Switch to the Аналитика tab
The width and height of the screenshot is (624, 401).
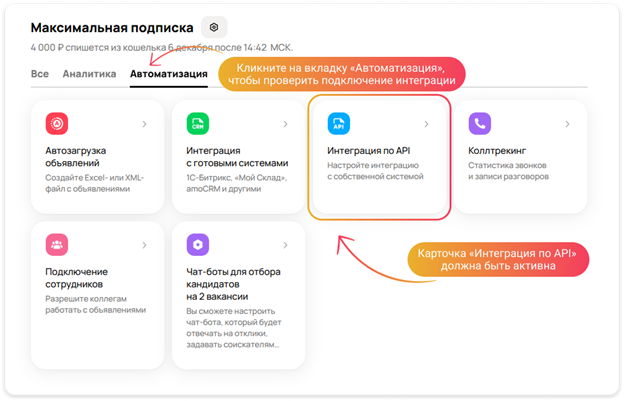click(89, 74)
